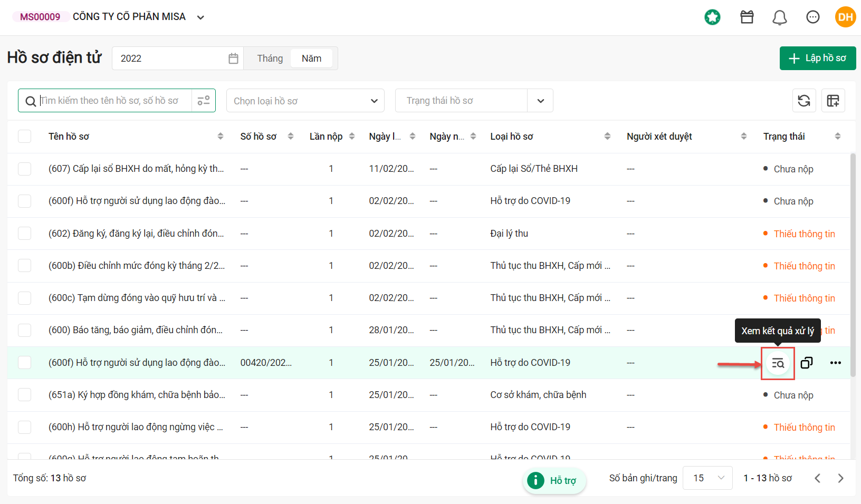Click the 'Lập hồ sơ' button
Screen dimensions: 861x504
[x=818, y=58]
